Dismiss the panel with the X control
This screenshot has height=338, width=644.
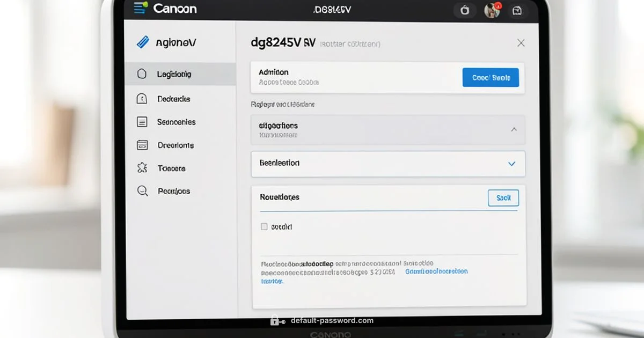[x=521, y=42]
